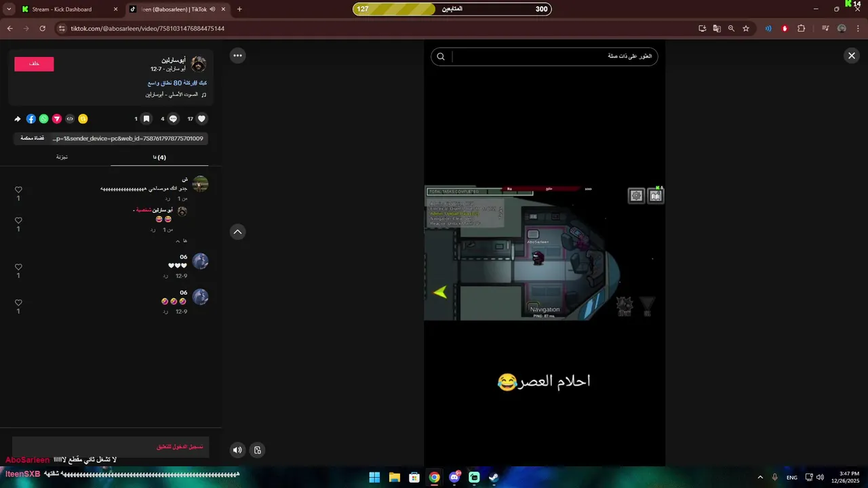Image resolution: width=868 pixels, height=488 pixels.
Task: Reply to the first commenter's comment
Action: tap(167, 199)
